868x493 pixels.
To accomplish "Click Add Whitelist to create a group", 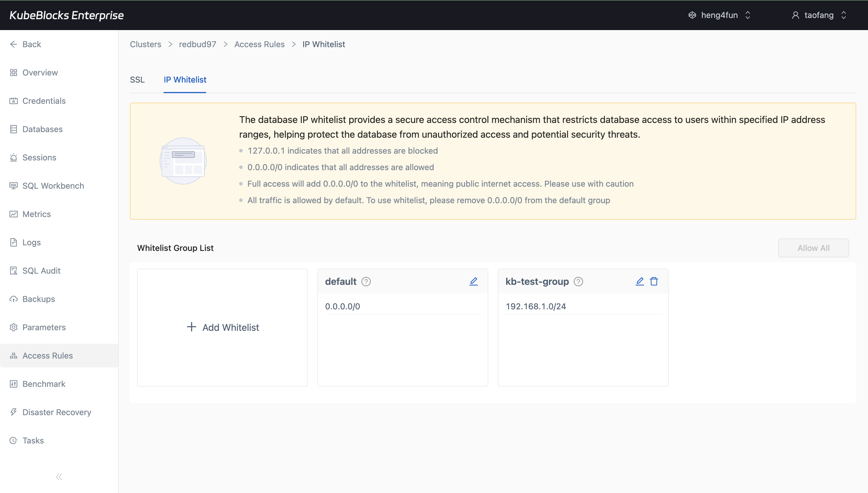I will click(222, 327).
